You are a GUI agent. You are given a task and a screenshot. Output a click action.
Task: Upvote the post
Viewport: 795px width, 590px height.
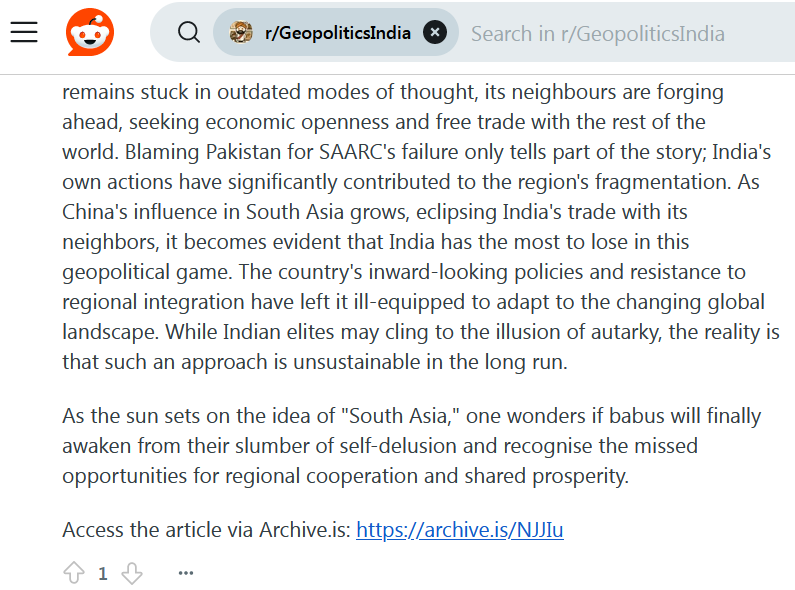pyautogui.click(x=74, y=573)
